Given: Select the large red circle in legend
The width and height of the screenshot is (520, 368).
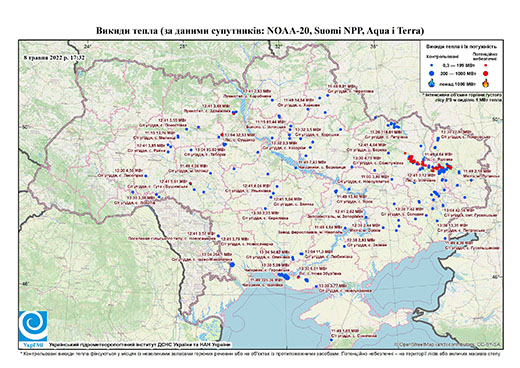Looking at the screenshot, I should point(486,73).
